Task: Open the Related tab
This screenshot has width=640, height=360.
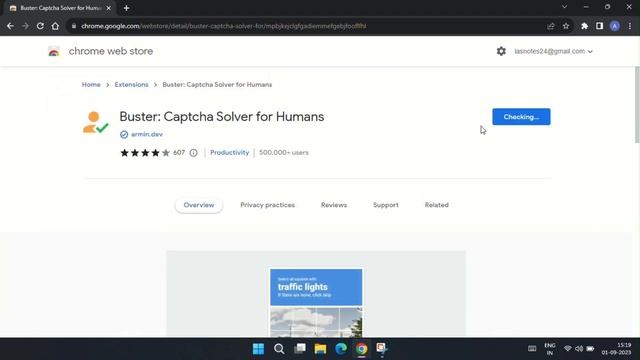Action: (x=436, y=205)
